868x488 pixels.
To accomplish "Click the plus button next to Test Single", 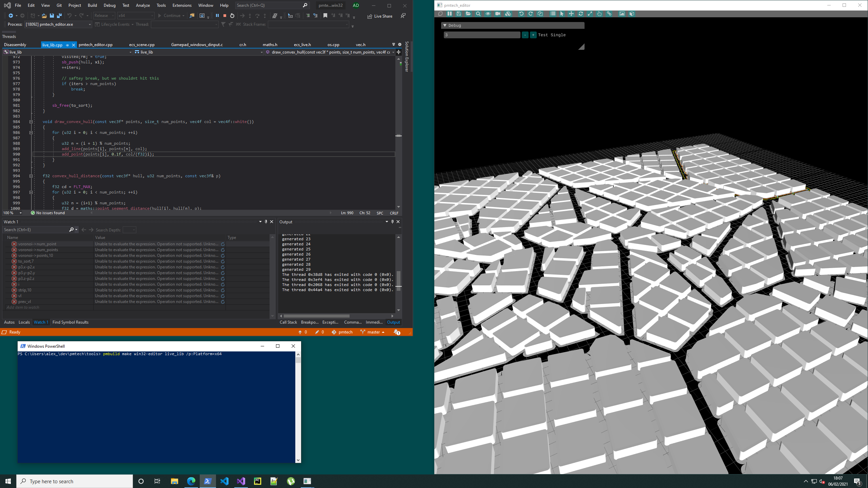I will pyautogui.click(x=533, y=35).
